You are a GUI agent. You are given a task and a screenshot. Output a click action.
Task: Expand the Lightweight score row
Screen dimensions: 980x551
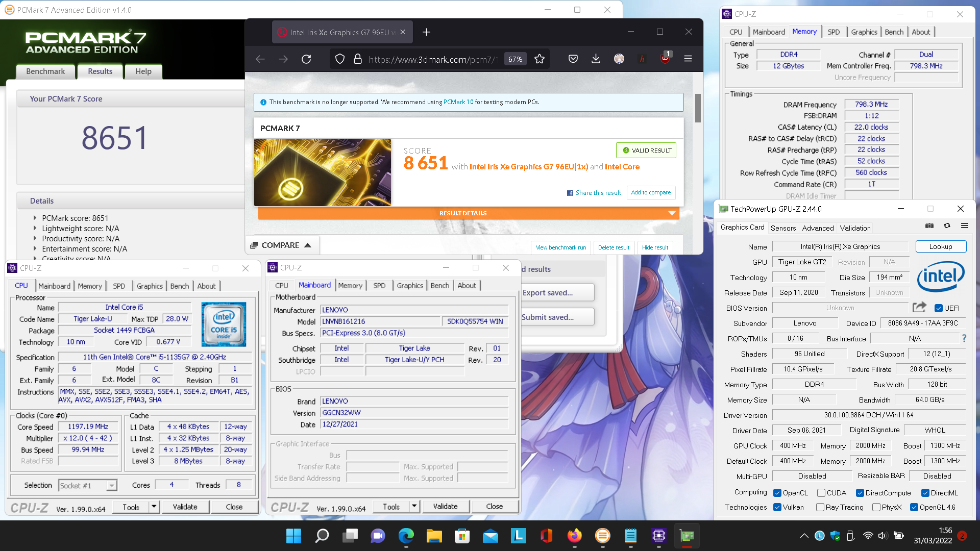(x=35, y=229)
